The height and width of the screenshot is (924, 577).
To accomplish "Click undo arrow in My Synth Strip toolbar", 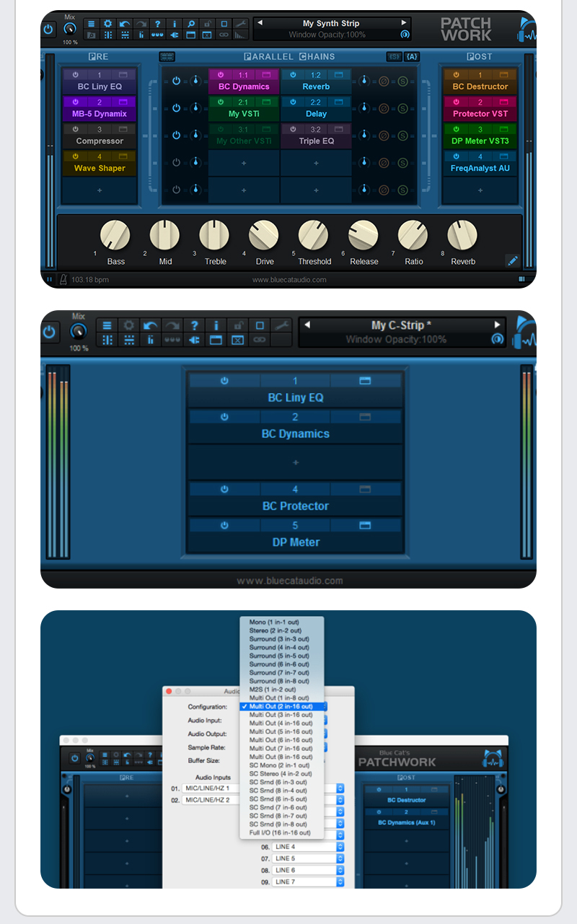I will [125, 24].
